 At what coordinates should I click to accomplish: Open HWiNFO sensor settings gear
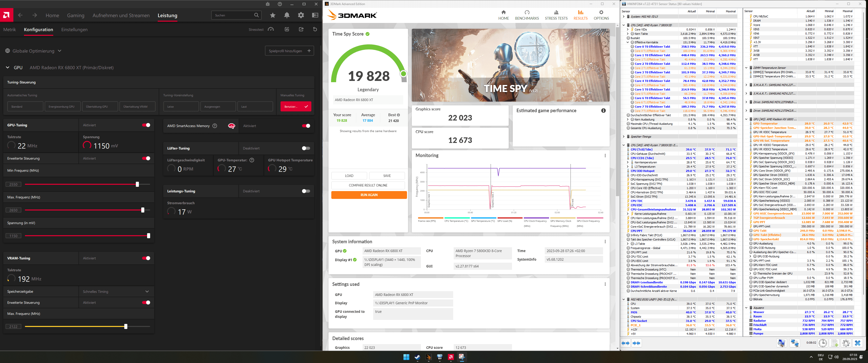846,343
